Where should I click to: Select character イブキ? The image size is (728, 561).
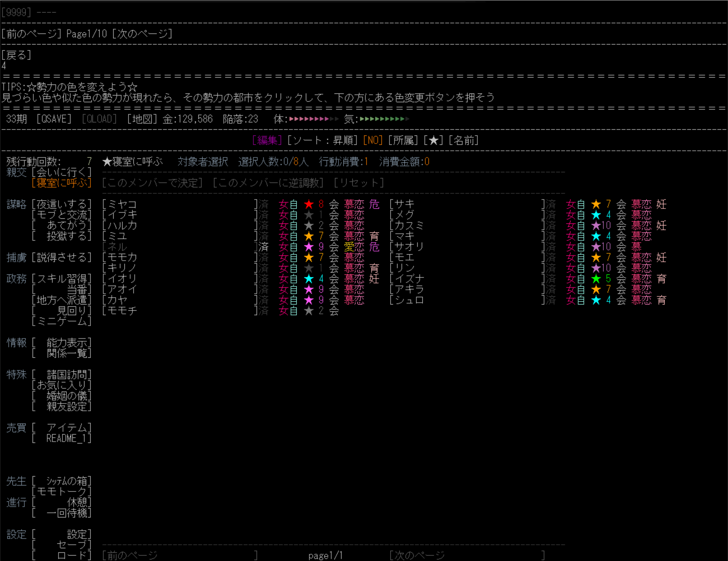pyautogui.click(x=180, y=215)
